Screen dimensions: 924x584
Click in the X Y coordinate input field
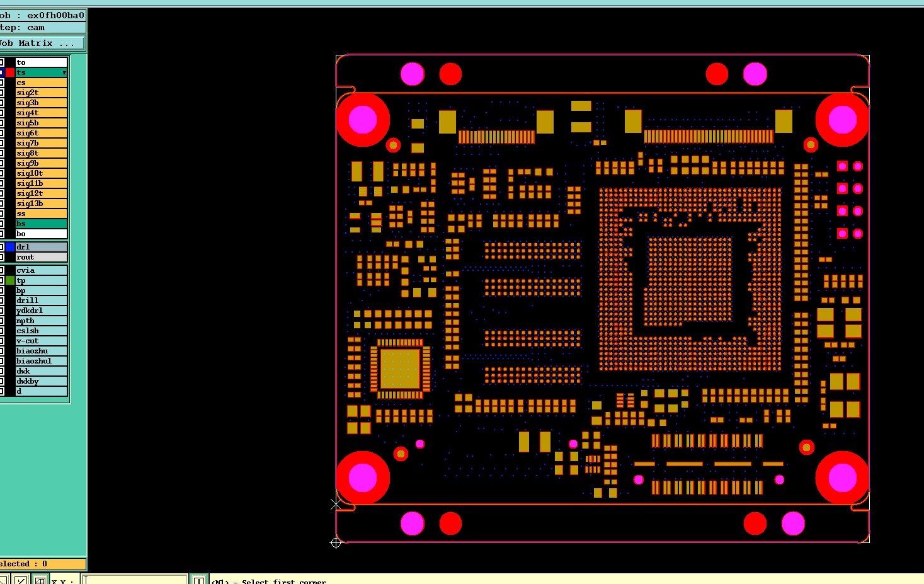pyautogui.click(x=135, y=580)
